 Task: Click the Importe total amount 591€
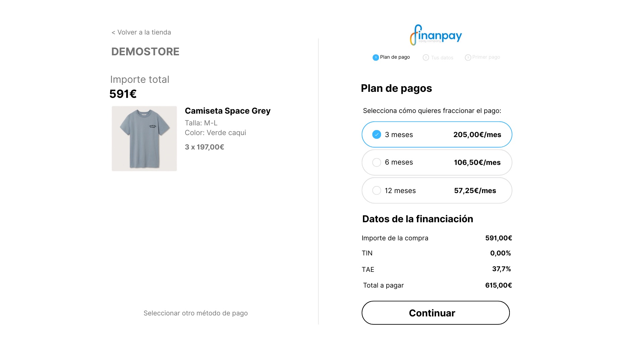123,94
